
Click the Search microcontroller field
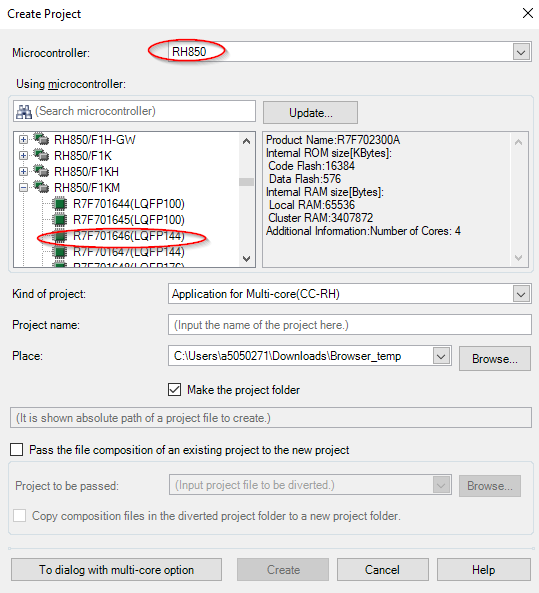pos(134,111)
